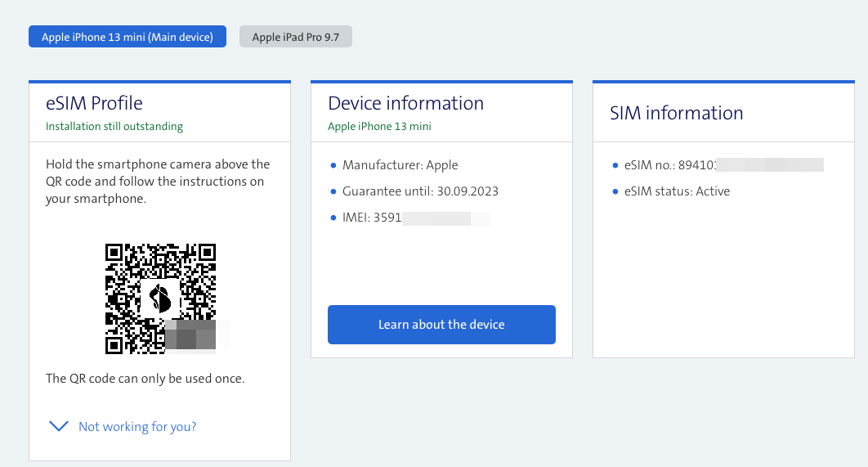Click the logo in the QR code center

point(160,299)
